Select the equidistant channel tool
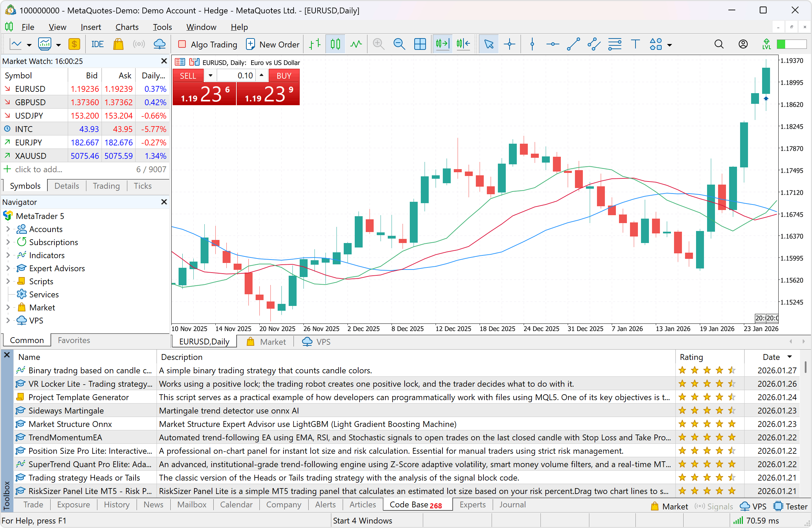 (594, 44)
